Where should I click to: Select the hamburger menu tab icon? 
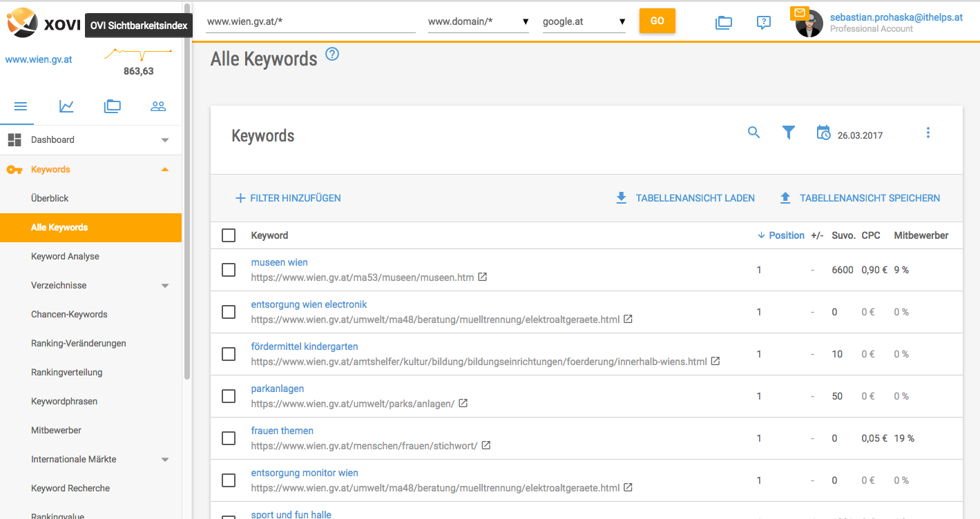point(20,106)
